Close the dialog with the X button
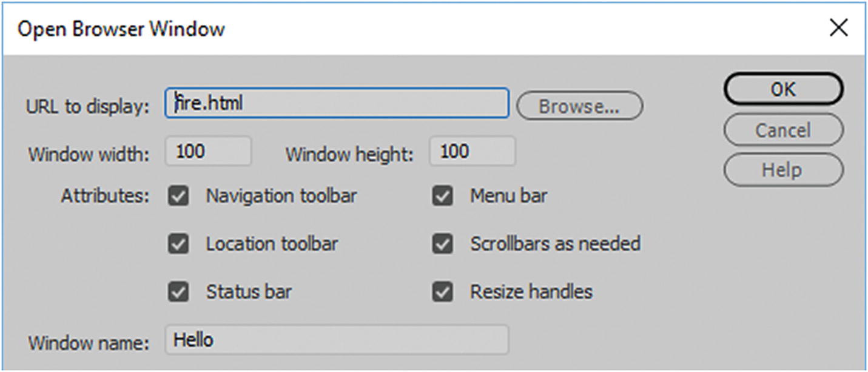The width and height of the screenshot is (868, 372). click(839, 28)
